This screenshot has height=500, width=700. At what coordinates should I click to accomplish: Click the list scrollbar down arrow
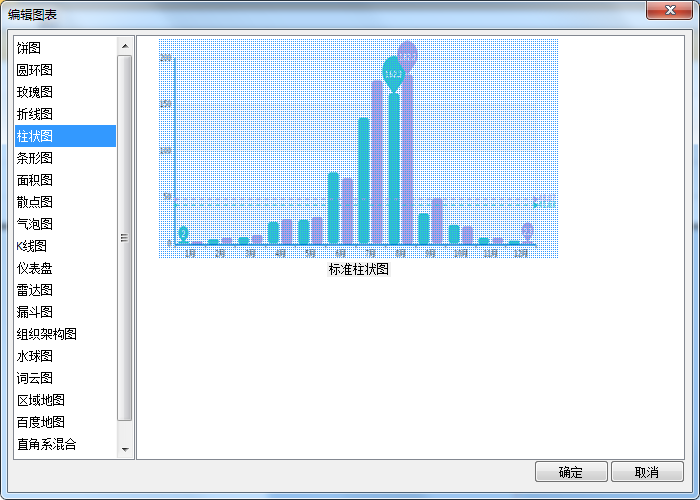125,450
